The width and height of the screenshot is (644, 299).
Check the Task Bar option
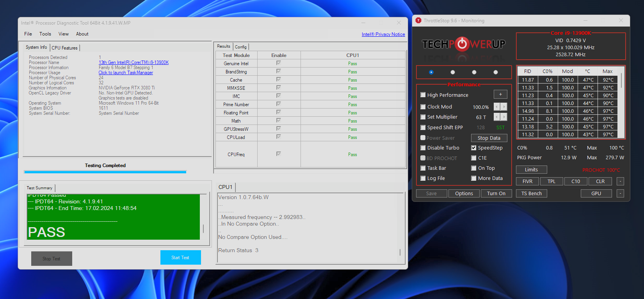[x=423, y=168]
